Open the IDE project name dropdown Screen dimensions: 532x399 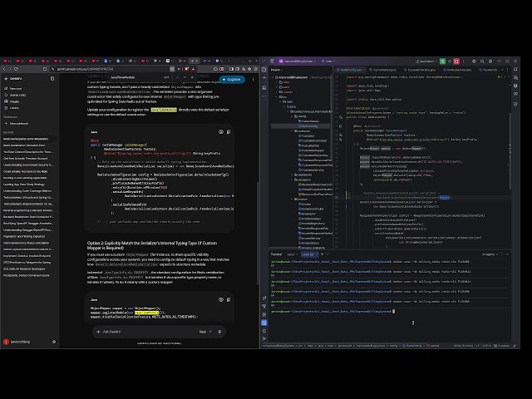(x=297, y=61)
